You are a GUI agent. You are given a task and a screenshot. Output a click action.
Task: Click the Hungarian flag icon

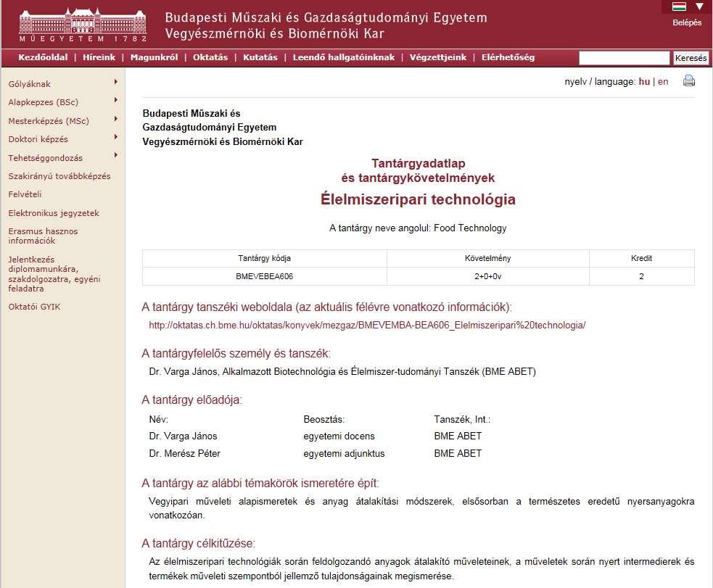pos(679,7)
